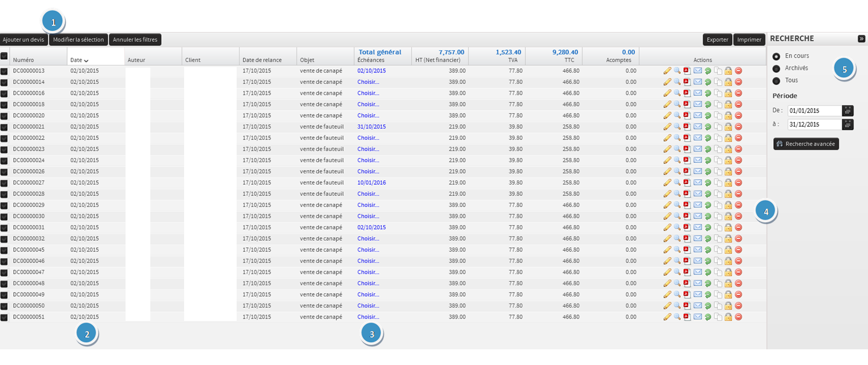Select the Tous radio option

[776, 81]
